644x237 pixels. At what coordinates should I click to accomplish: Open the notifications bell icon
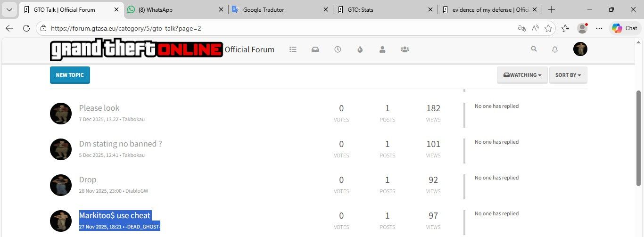coord(555,49)
